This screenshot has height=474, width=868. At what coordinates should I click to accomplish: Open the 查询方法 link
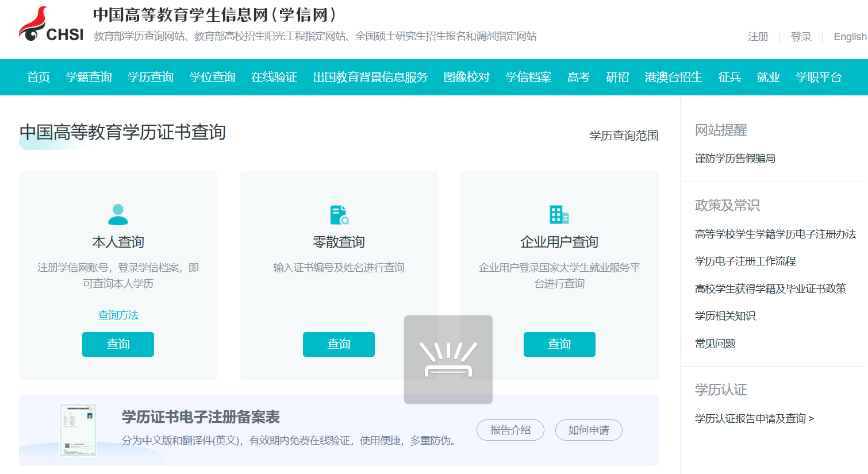click(118, 315)
